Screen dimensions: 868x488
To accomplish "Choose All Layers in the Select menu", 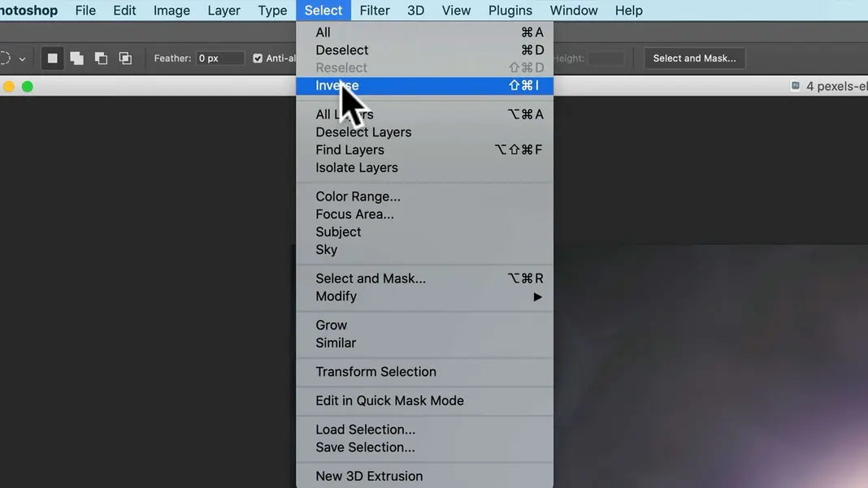I will [x=424, y=114].
